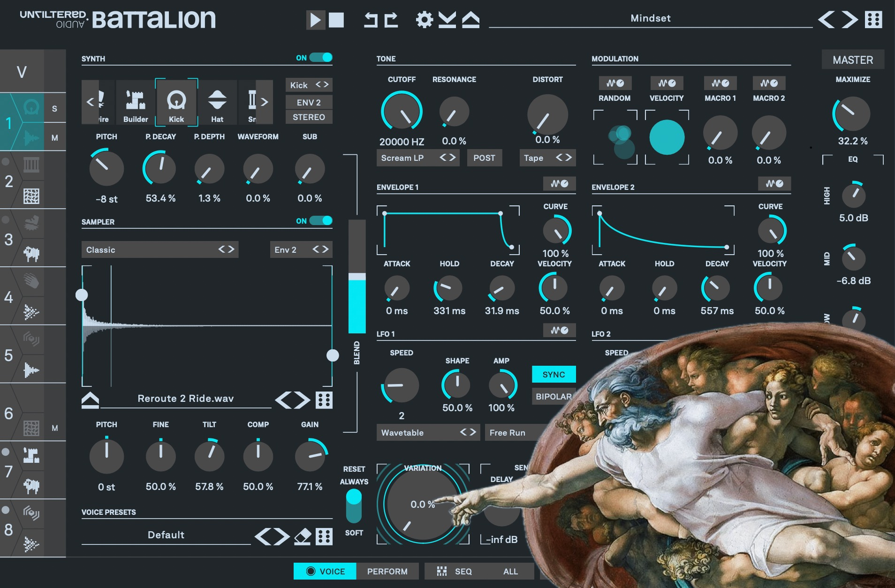Unmute voice 6 with its M button
This screenshot has width=895, height=588.
[x=54, y=428]
